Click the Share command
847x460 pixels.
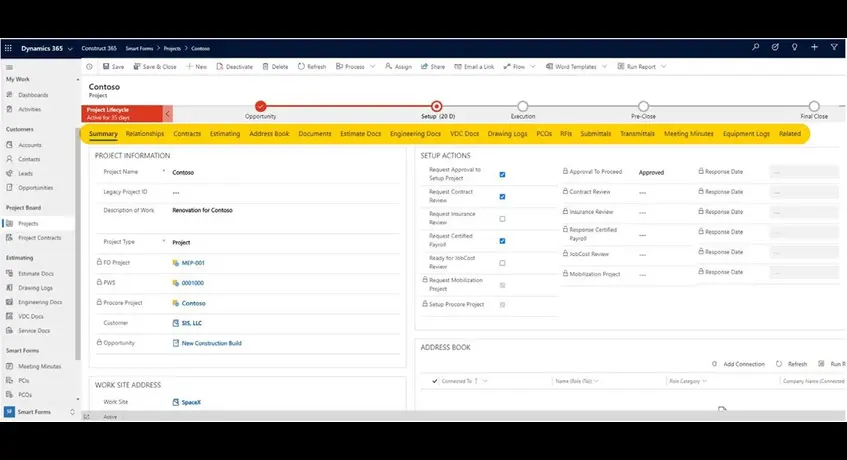(433, 66)
